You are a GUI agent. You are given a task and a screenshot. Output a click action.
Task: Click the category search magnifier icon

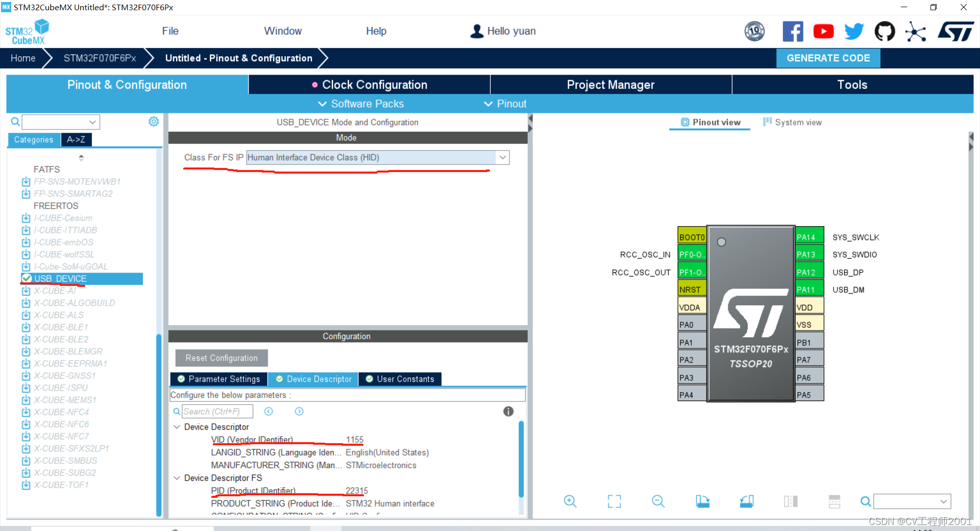coord(15,122)
